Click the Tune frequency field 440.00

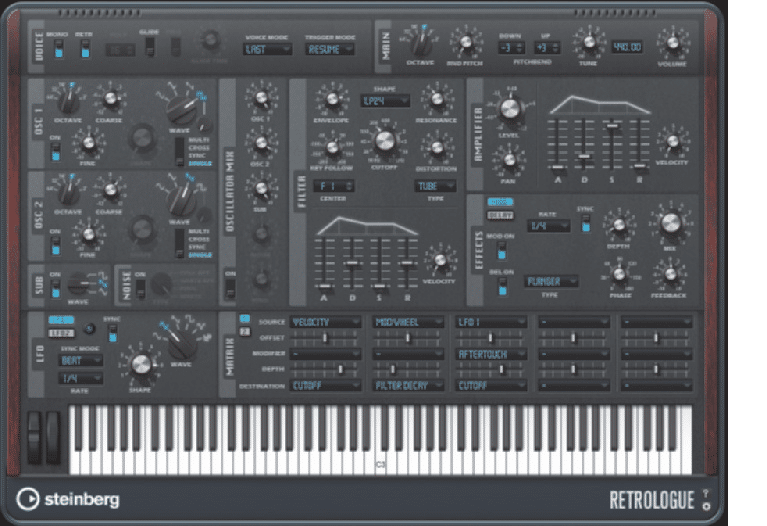tap(627, 47)
